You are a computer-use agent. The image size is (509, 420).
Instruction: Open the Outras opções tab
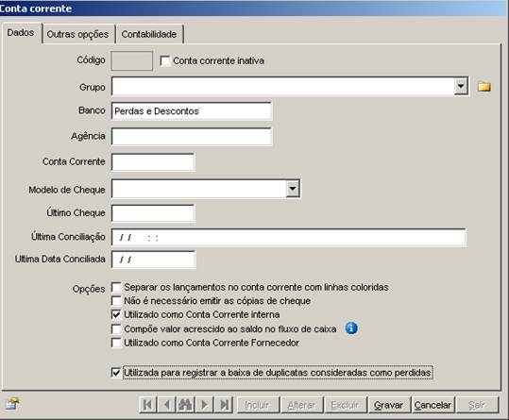[x=77, y=34]
